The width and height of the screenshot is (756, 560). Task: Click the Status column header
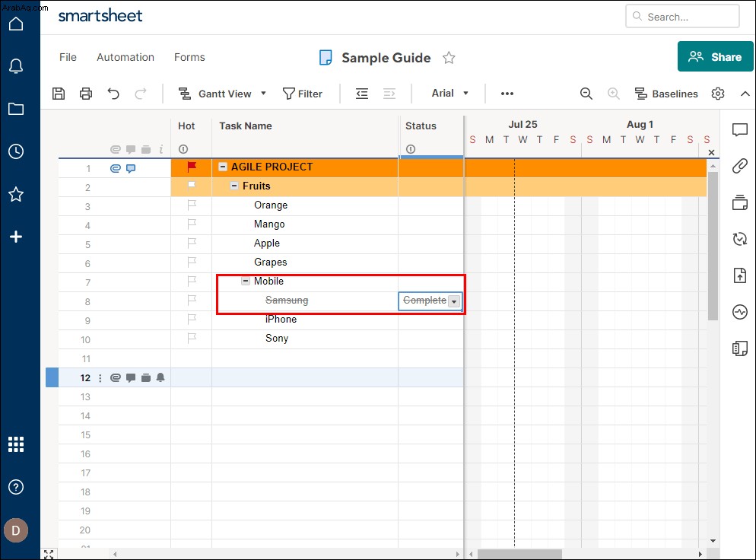click(421, 126)
